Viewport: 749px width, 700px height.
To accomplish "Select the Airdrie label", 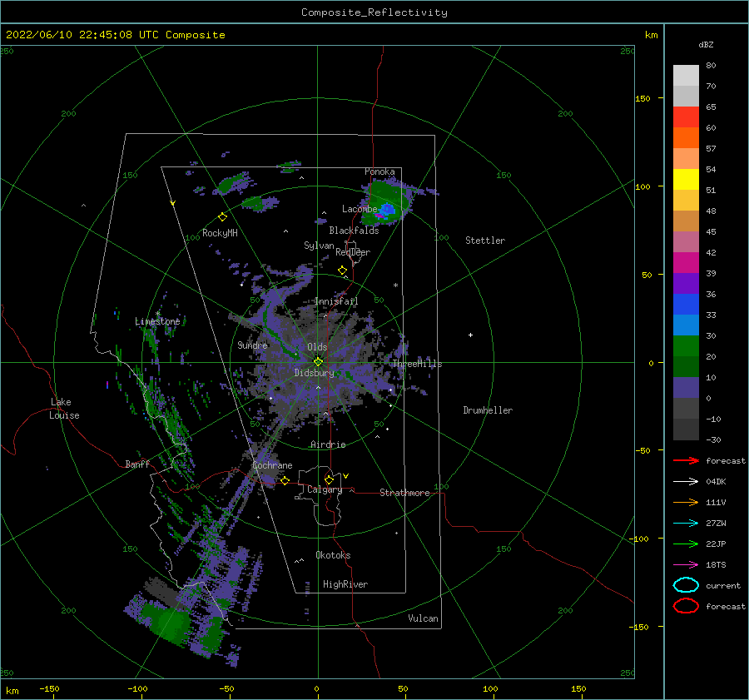I will click(x=328, y=444).
